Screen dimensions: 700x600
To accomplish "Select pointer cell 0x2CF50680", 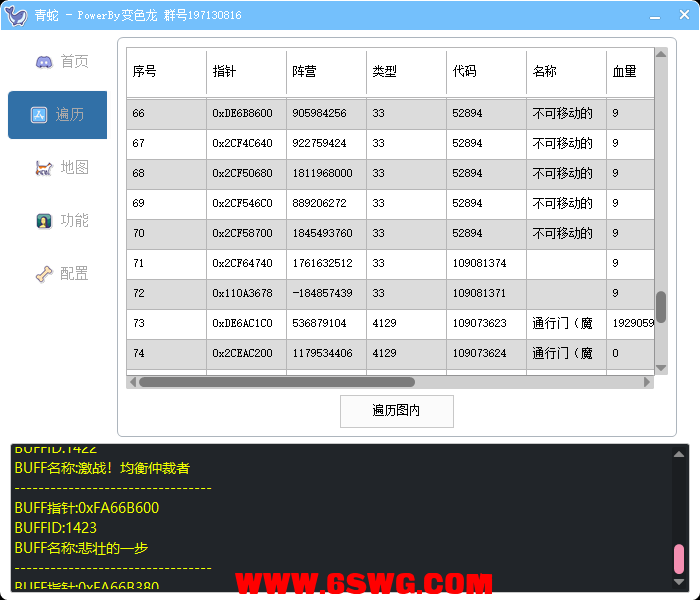I will pyautogui.click(x=246, y=174).
